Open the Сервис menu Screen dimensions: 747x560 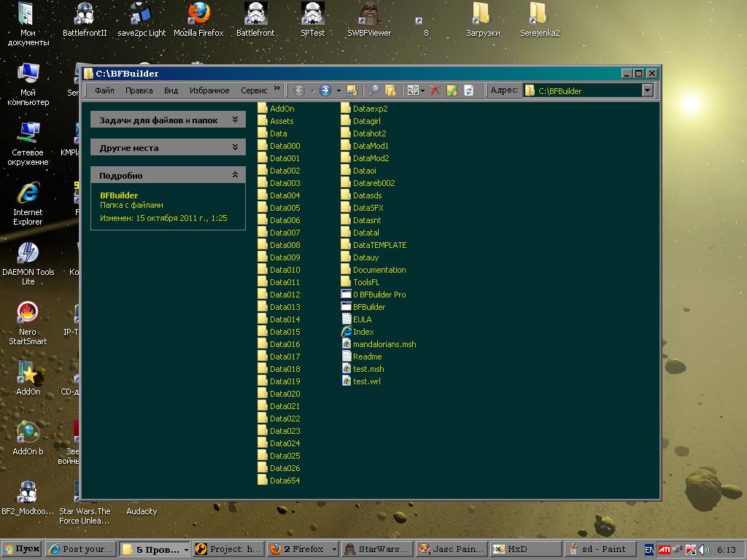(254, 90)
